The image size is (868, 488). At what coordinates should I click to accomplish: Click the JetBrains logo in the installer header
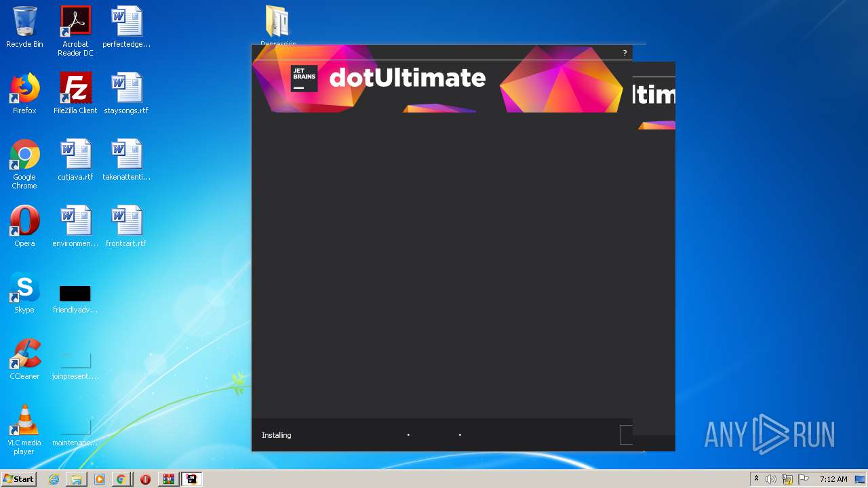click(x=304, y=79)
